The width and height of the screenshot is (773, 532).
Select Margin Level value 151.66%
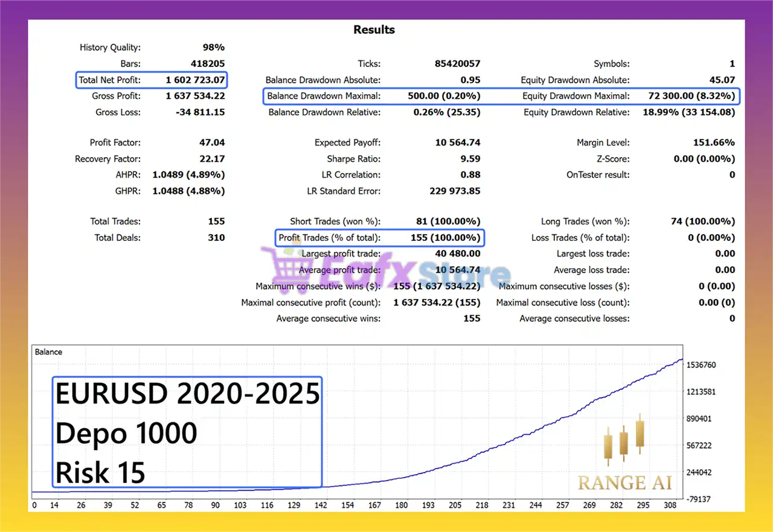(x=714, y=143)
